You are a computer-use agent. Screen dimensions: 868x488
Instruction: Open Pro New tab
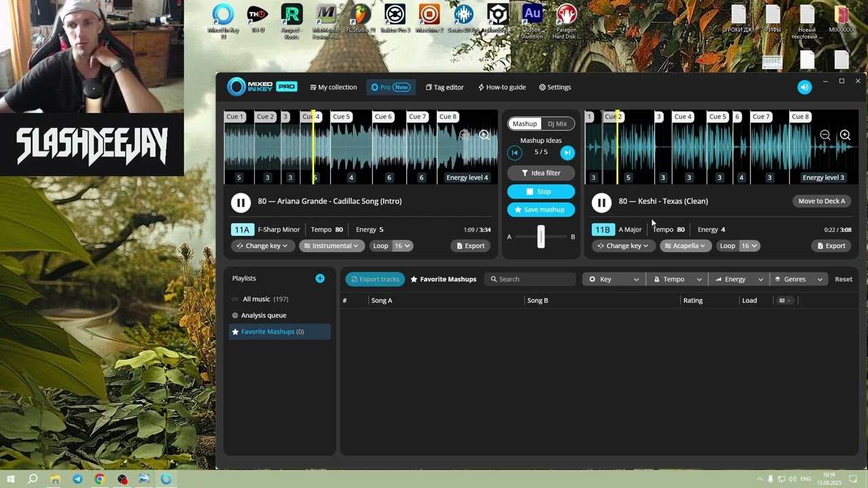click(x=391, y=87)
